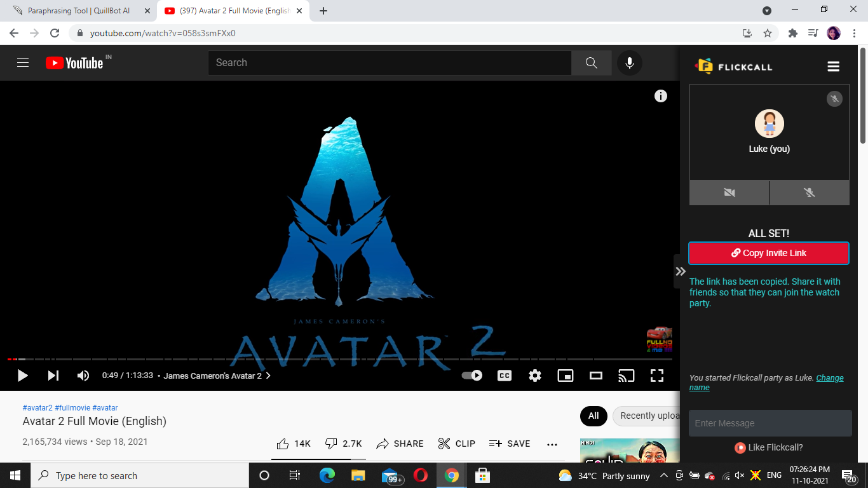868x488 pixels.
Task: Click Like Flickcall? link
Action: coord(769,447)
